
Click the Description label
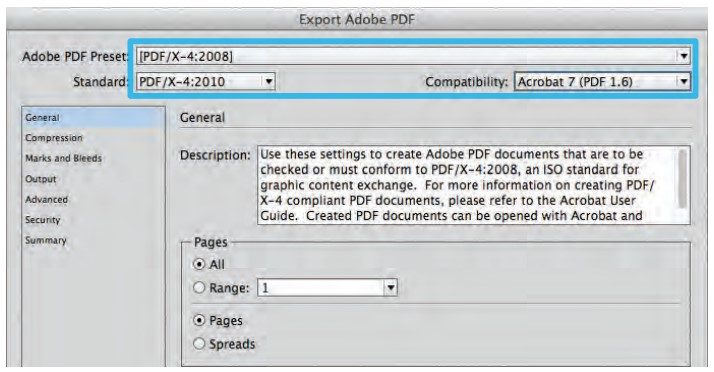[x=215, y=155]
